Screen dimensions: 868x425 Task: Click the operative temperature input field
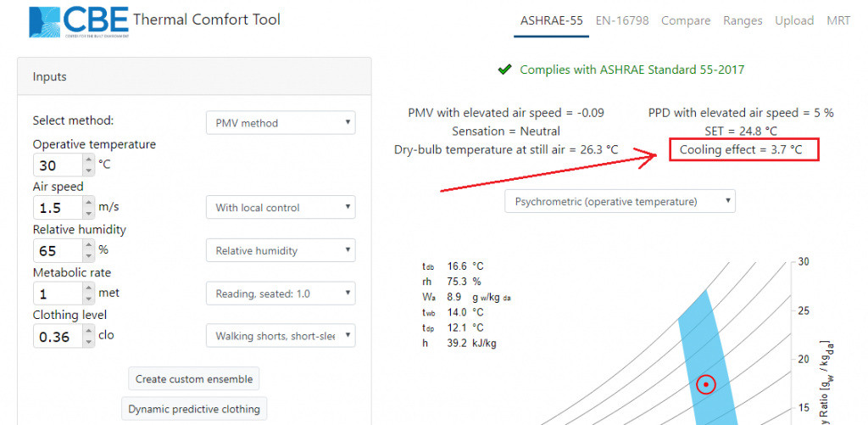point(57,165)
